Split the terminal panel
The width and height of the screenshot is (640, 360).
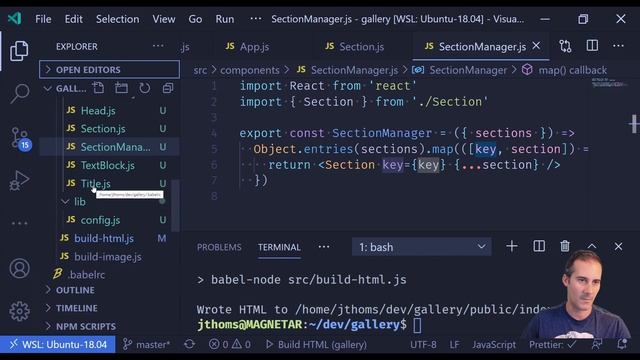pyautogui.click(x=539, y=247)
